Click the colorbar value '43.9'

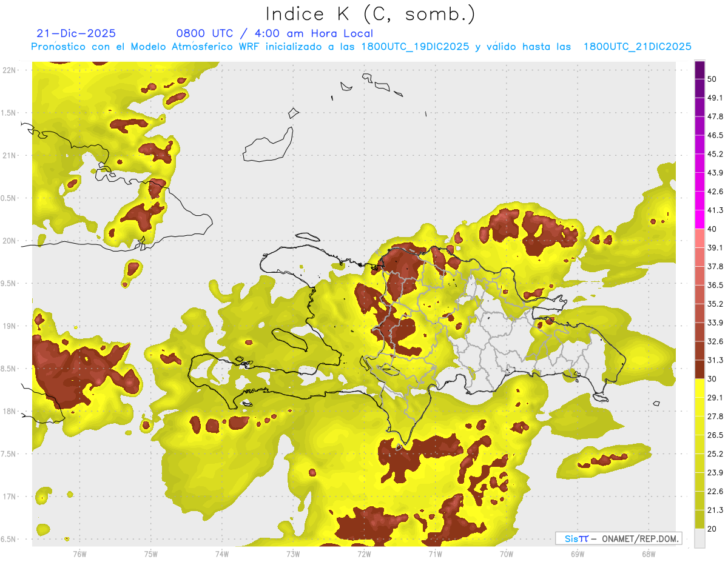click(x=715, y=173)
